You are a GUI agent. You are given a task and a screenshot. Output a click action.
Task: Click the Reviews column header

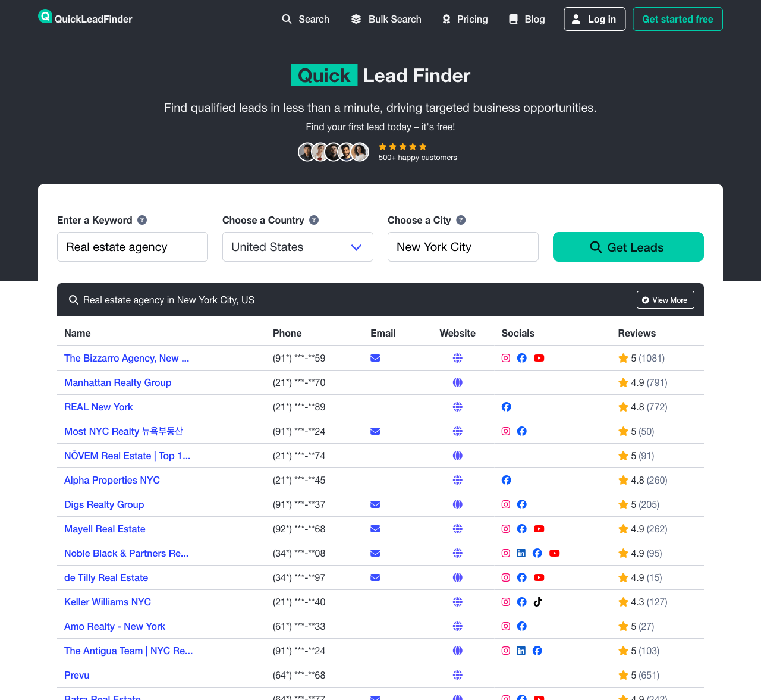[x=637, y=333]
